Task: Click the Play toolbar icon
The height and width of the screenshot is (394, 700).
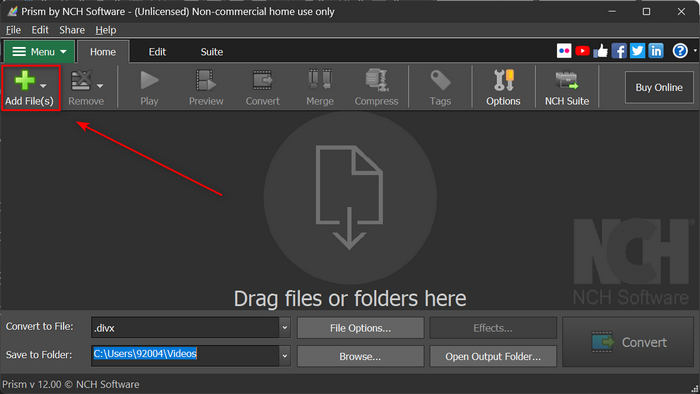Action: pyautogui.click(x=149, y=81)
